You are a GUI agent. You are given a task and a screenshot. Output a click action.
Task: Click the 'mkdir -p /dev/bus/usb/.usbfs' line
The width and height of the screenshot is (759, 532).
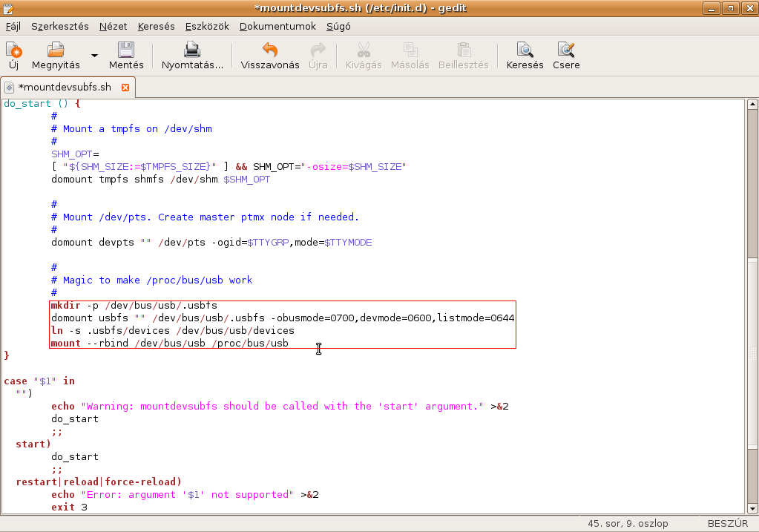tap(134, 305)
